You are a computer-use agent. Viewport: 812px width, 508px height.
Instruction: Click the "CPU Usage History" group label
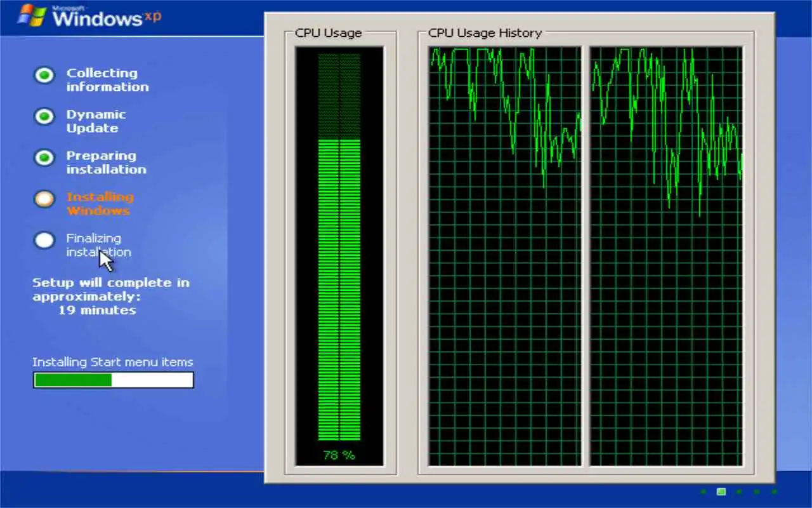[485, 33]
